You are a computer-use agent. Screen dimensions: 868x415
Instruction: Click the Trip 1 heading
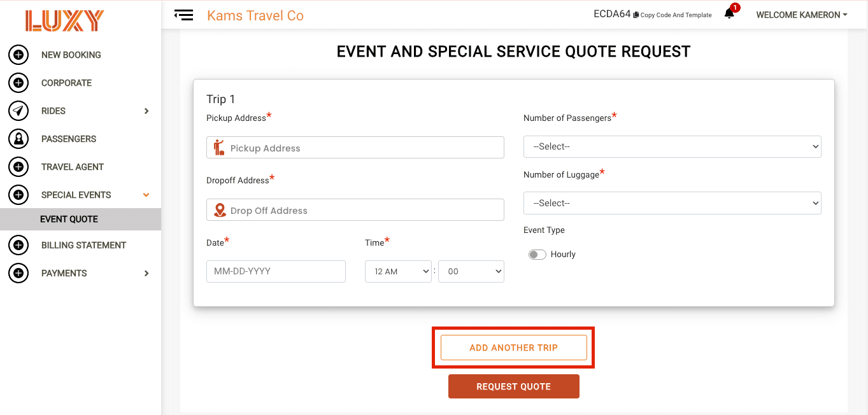click(x=221, y=99)
